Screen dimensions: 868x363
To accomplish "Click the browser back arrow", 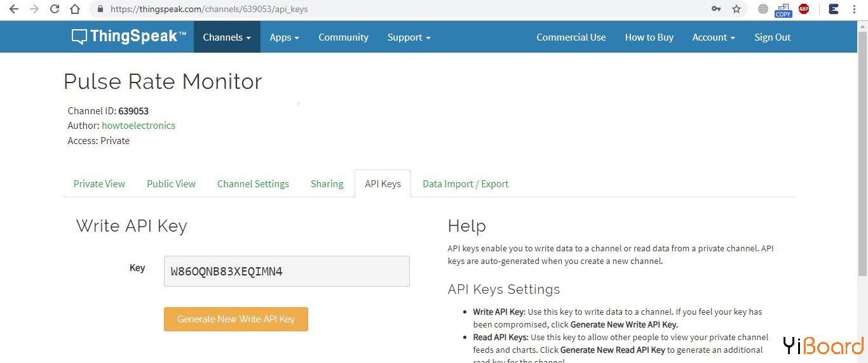I will [x=13, y=9].
